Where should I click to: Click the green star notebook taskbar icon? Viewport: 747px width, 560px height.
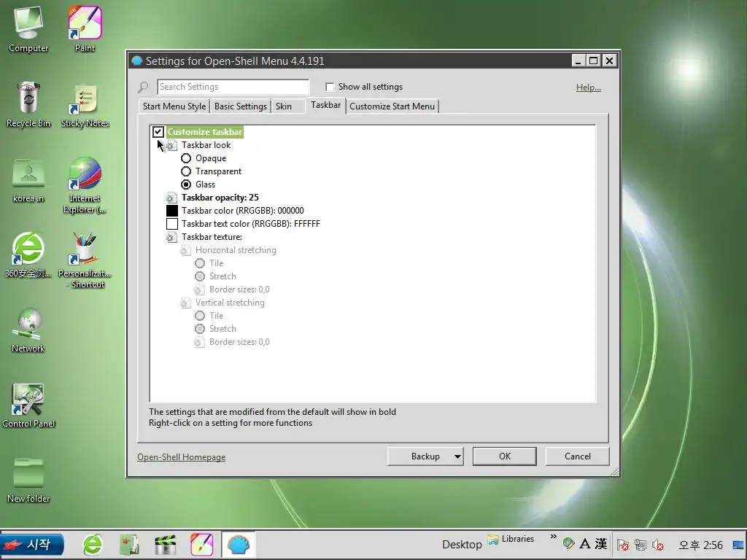[x=129, y=545]
